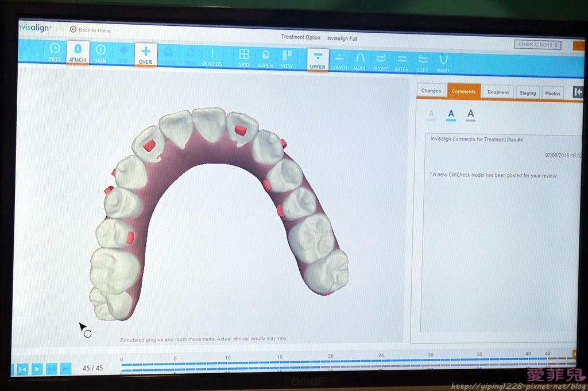This screenshot has width=588, height=391.
Task: Click the red attachment on upper front tooth
Action: coord(240,130)
